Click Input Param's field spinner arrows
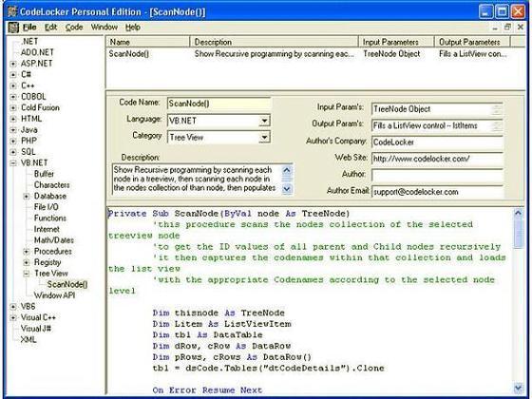532x399 pixels. pos(496,109)
